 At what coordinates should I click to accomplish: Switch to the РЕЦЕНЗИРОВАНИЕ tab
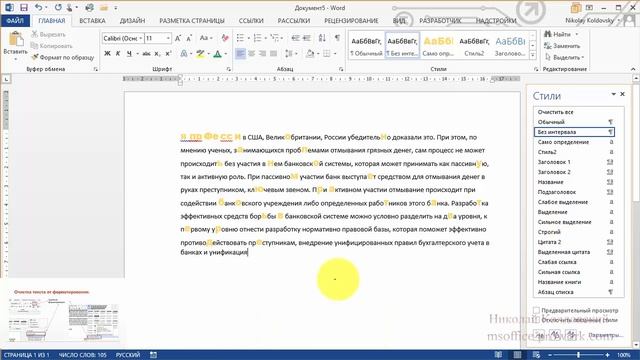(x=351, y=20)
